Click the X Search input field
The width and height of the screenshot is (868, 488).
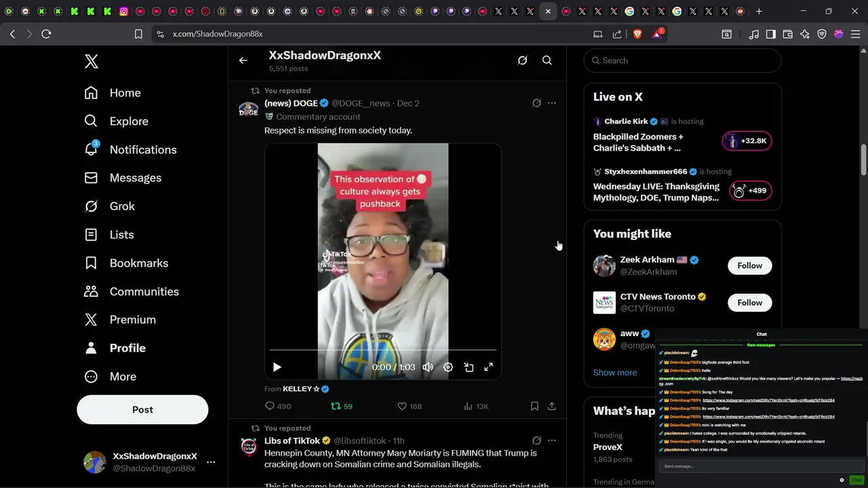(683, 60)
